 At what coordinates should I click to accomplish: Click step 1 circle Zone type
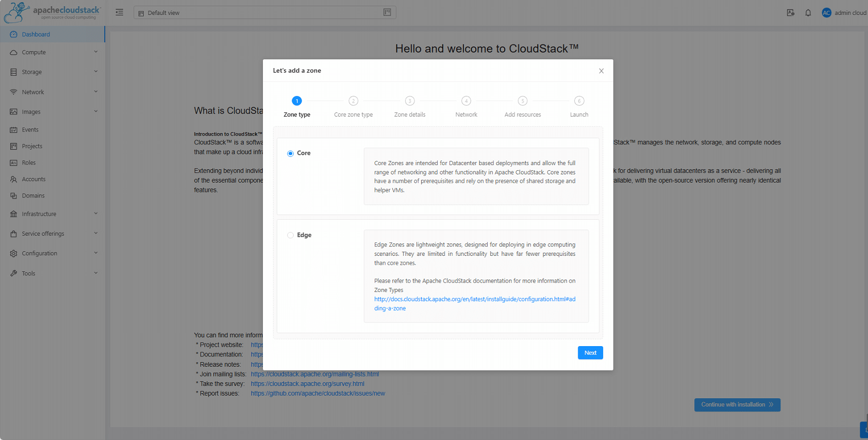[297, 101]
